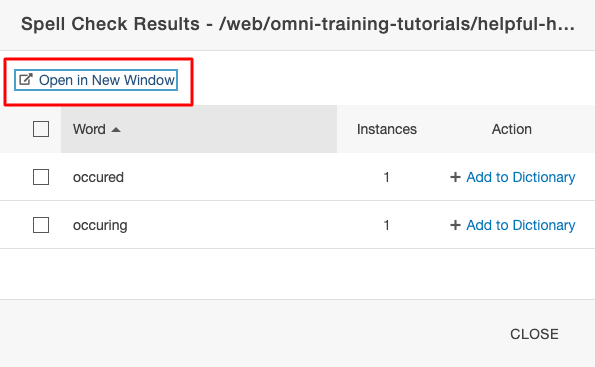This screenshot has width=595, height=367.
Task: Select the checkbox for the word occured
Action: pyautogui.click(x=41, y=177)
